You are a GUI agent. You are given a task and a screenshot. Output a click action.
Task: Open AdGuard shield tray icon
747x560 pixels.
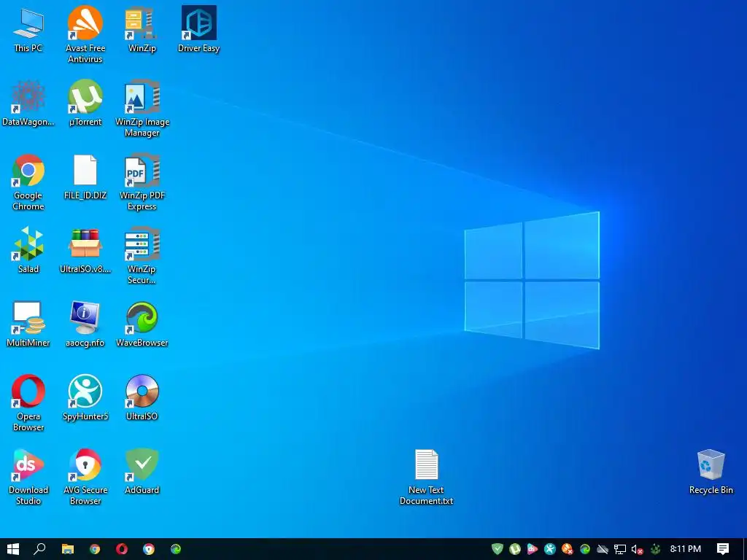[498, 549]
